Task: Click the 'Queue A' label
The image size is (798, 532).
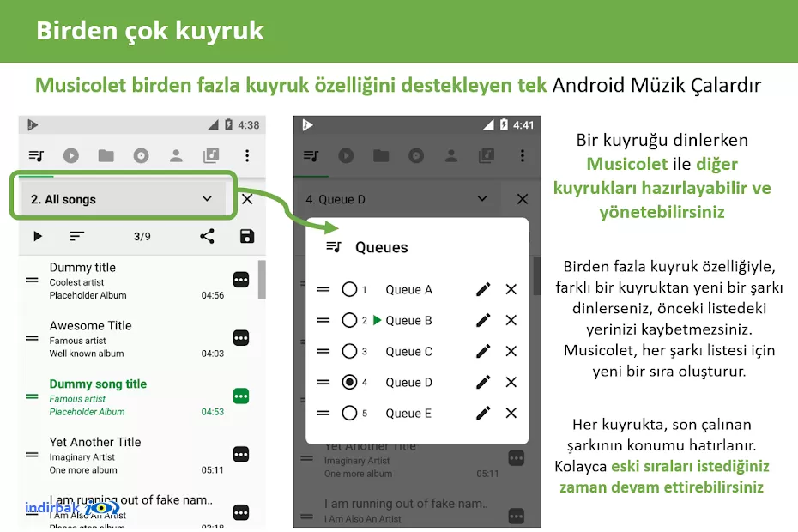Action: coord(408,290)
